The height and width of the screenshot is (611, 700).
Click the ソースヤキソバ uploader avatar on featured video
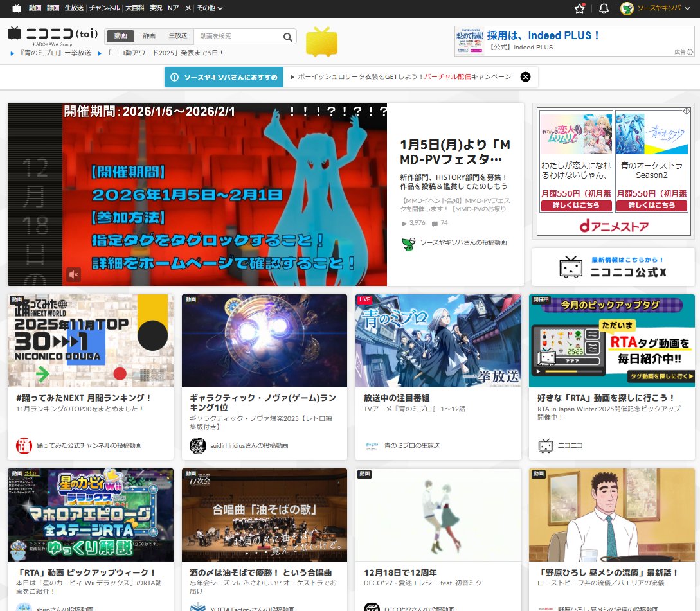coord(408,244)
